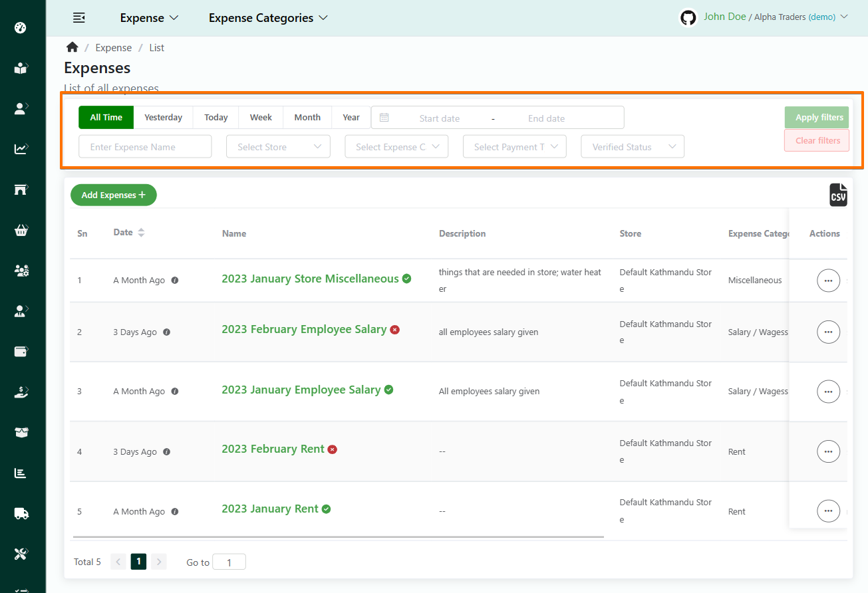868x593 pixels.
Task: Click info icon beside 2023 January Rent date
Action: point(175,511)
